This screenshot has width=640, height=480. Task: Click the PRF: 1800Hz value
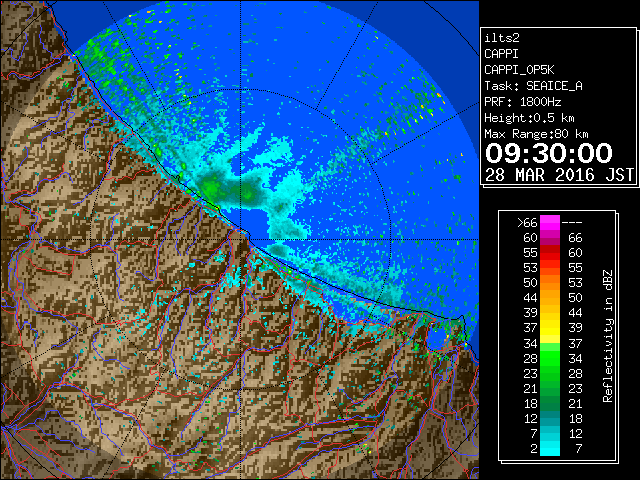(x=522, y=102)
